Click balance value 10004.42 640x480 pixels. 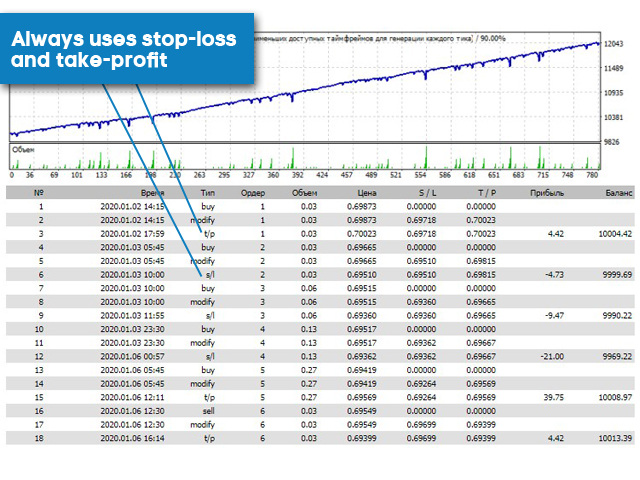pos(615,234)
